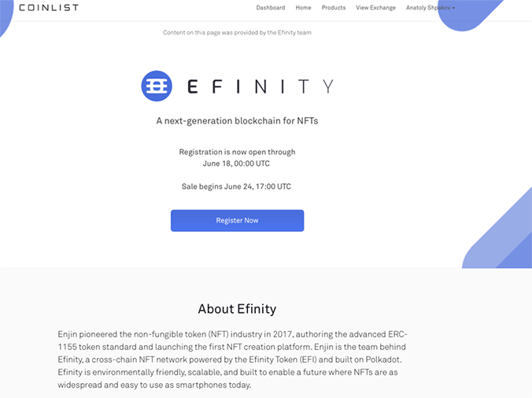Expand the Anatoly Shpakov account dropdown
Screen dimensions: 532x398
[x=430, y=8]
